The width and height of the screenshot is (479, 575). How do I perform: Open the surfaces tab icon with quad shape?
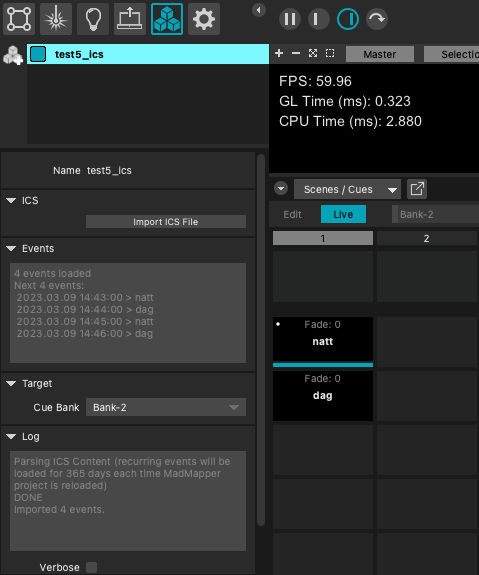pos(19,19)
